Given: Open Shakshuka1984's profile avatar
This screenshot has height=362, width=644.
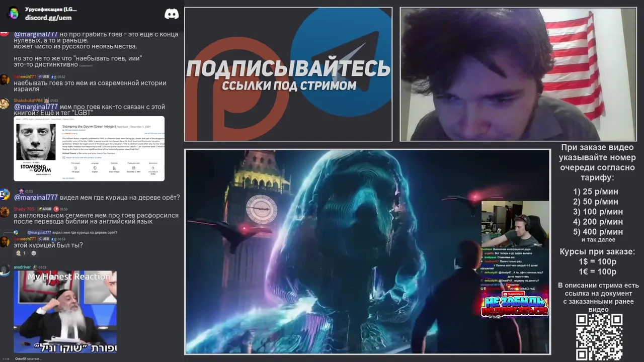Looking at the screenshot, I should tap(5, 104).
